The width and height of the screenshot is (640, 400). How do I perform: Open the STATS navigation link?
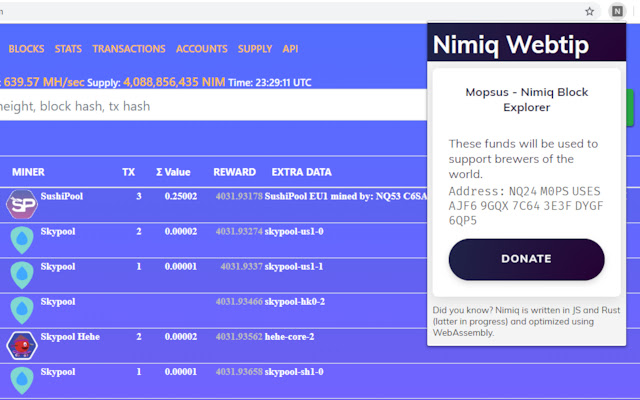[68, 49]
